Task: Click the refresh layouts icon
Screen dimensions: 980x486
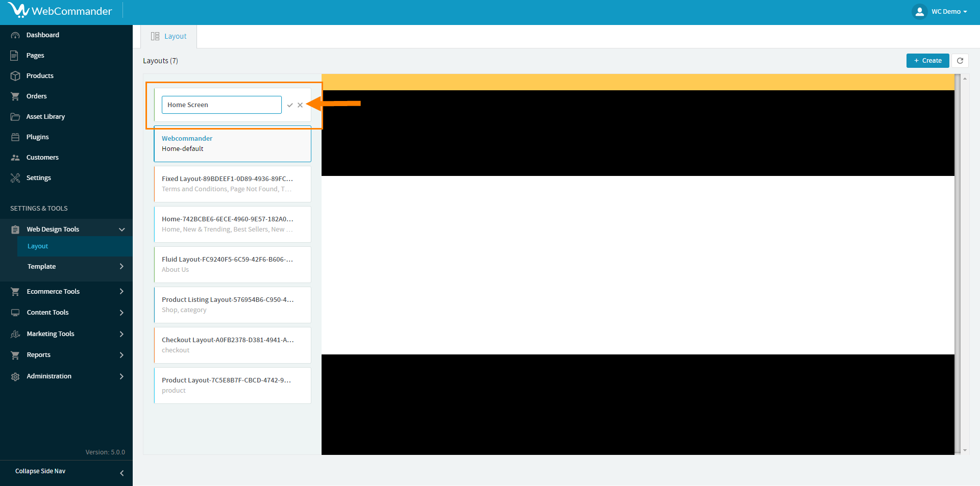Action: pyautogui.click(x=960, y=61)
